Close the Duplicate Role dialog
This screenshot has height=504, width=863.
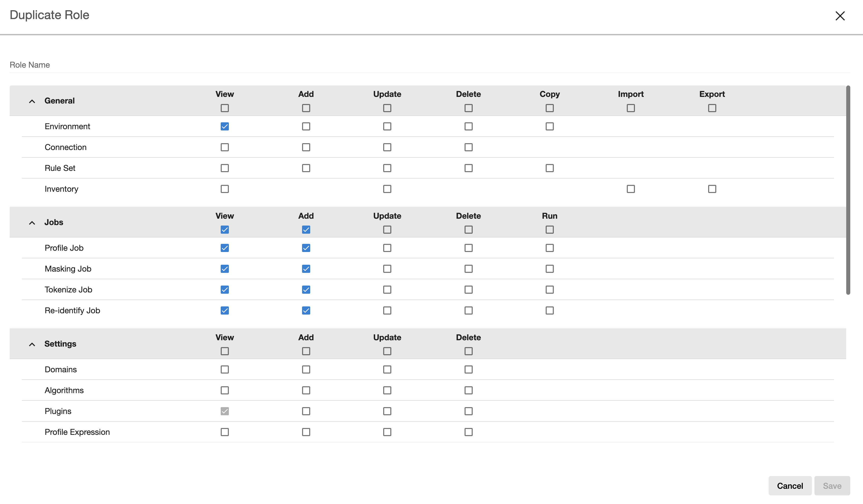pos(840,16)
